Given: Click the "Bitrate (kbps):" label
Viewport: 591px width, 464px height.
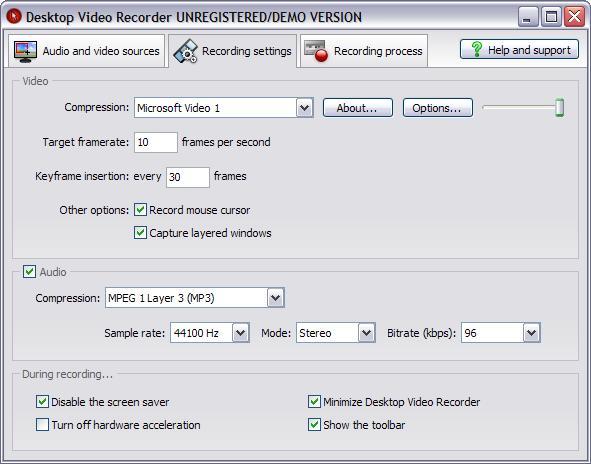Looking at the screenshot, I should click(421, 333).
